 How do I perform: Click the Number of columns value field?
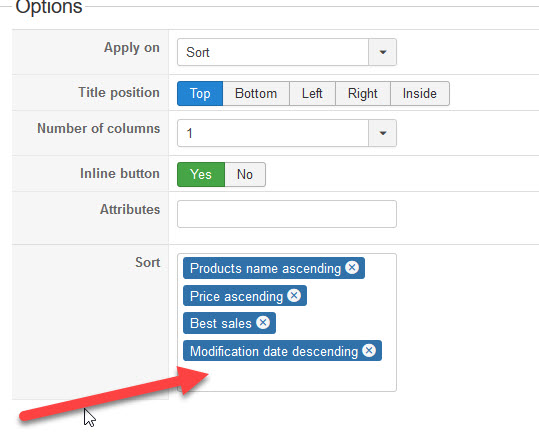tap(273, 133)
